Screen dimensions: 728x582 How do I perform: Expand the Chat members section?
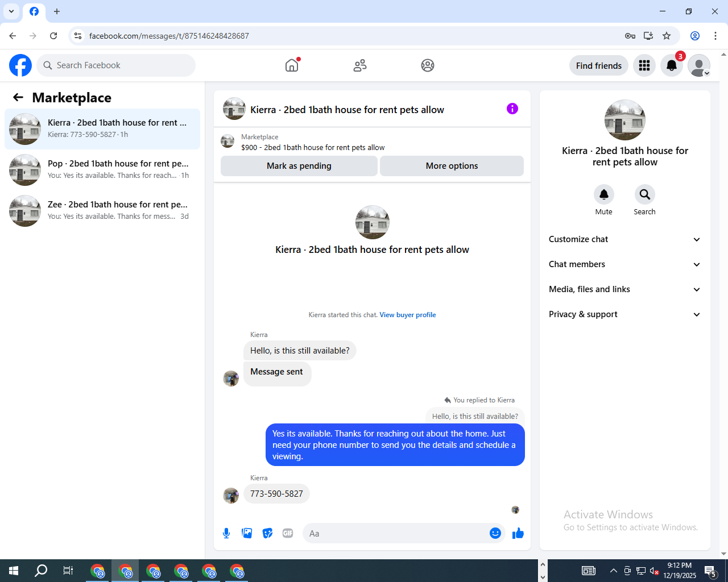pos(624,264)
